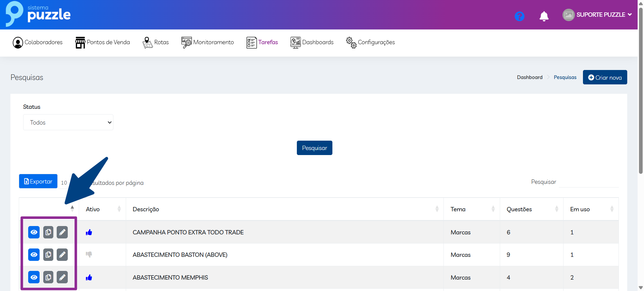644x291 pixels.
Task: Click the Exportar button
Action: 38,181
